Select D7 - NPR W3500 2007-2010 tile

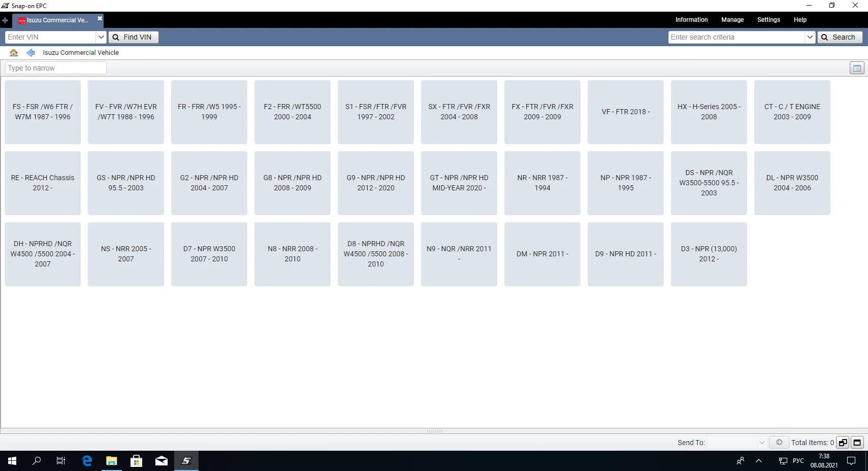209,254
